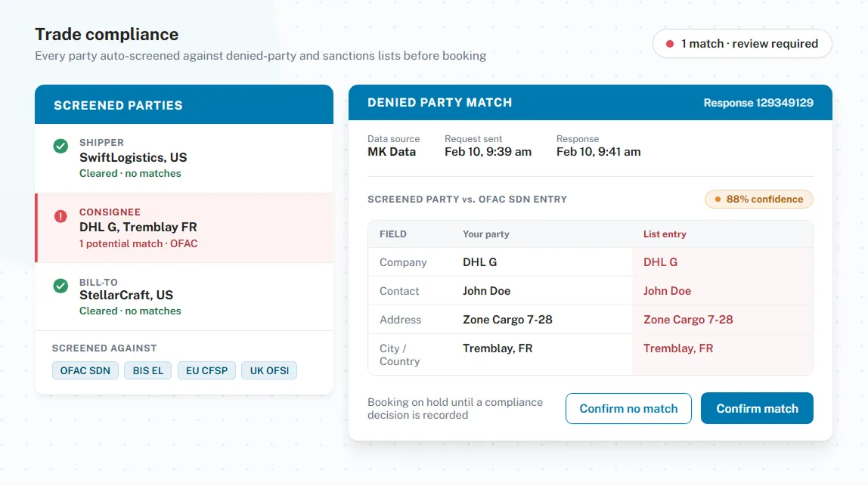Click the red dot in the review required badge
The height and width of the screenshot is (486, 868).
[670, 44]
